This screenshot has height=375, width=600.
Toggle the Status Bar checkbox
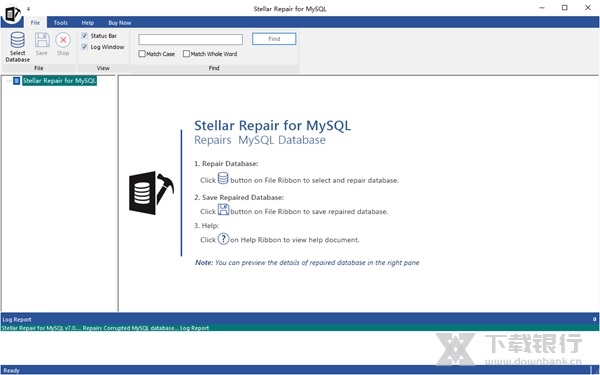pos(85,36)
